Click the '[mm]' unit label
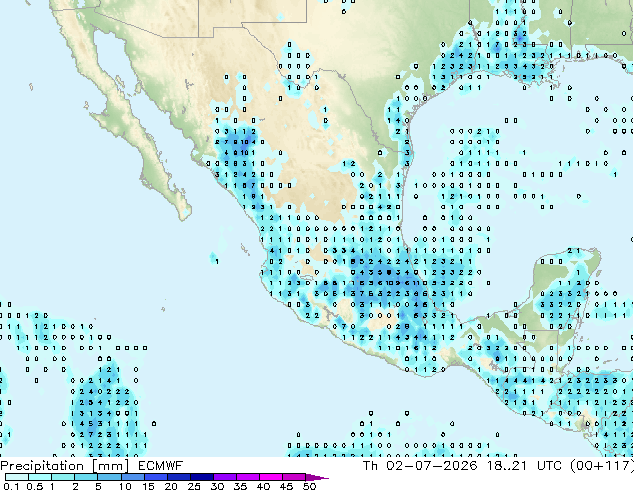Viewport: 634px width, 490px height. point(110,466)
